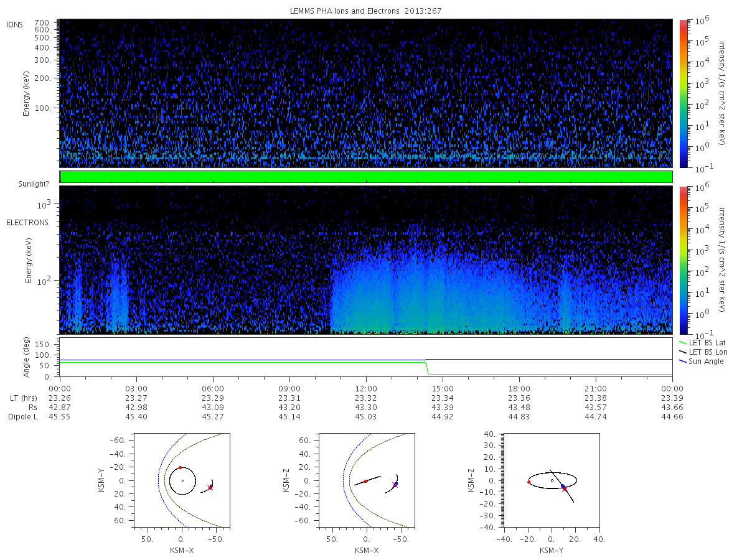Click the latitude drop in the angle plot

pyautogui.click(x=428, y=368)
